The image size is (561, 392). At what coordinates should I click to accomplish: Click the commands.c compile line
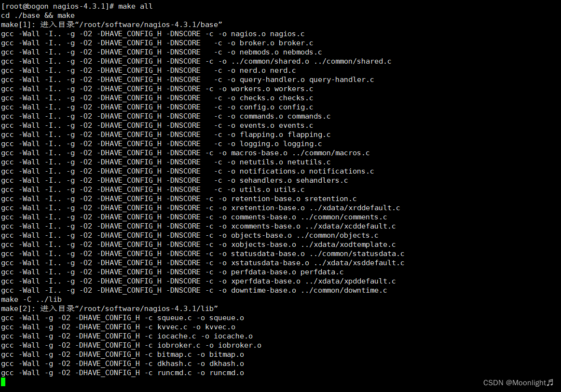165,116
